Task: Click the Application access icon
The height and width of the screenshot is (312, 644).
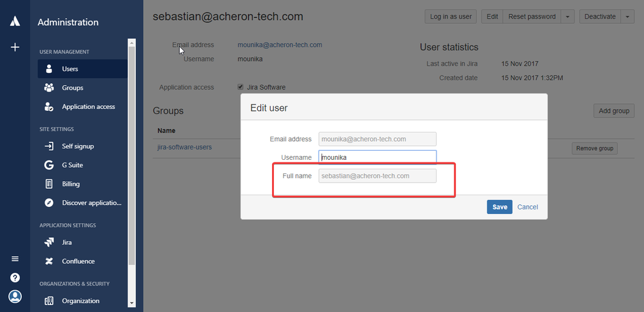Action: [x=49, y=107]
